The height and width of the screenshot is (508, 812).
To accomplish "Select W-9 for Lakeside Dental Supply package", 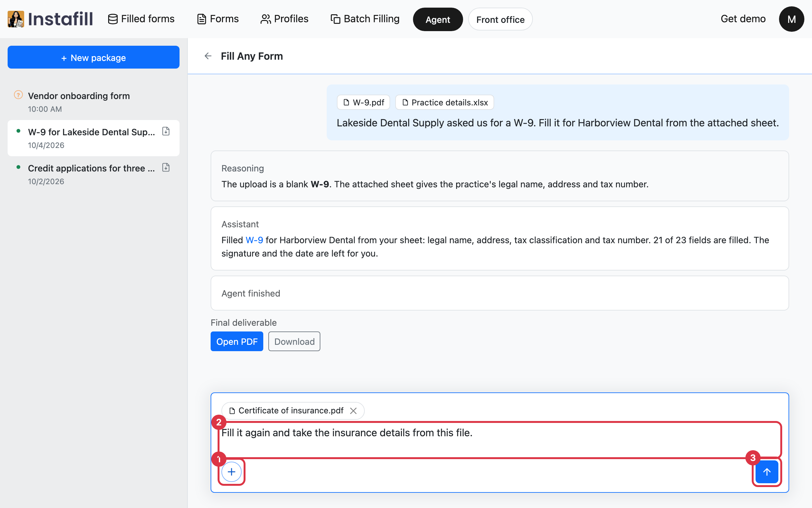I will point(93,138).
